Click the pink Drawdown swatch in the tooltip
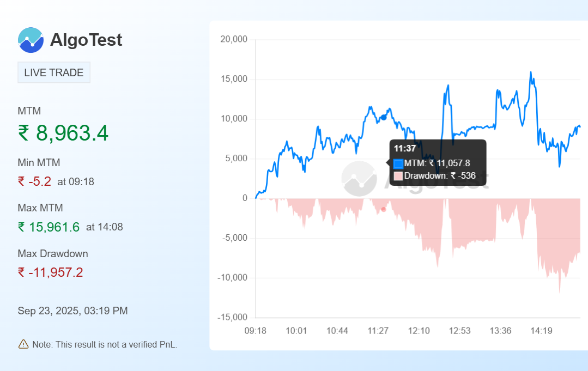The height and width of the screenshot is (371, 588). point(398,176)
